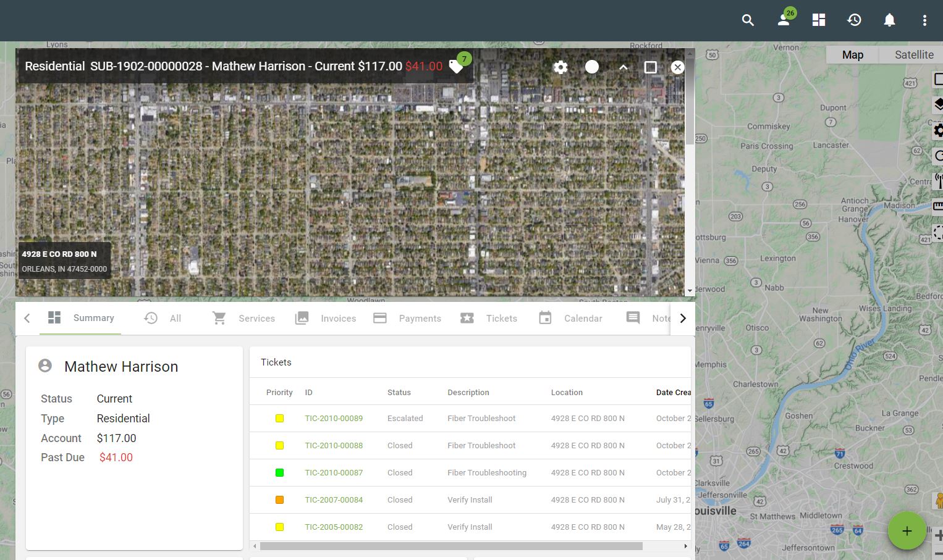
Task: Click the Fiber Troubleshooting description cell
Action: 487,473
